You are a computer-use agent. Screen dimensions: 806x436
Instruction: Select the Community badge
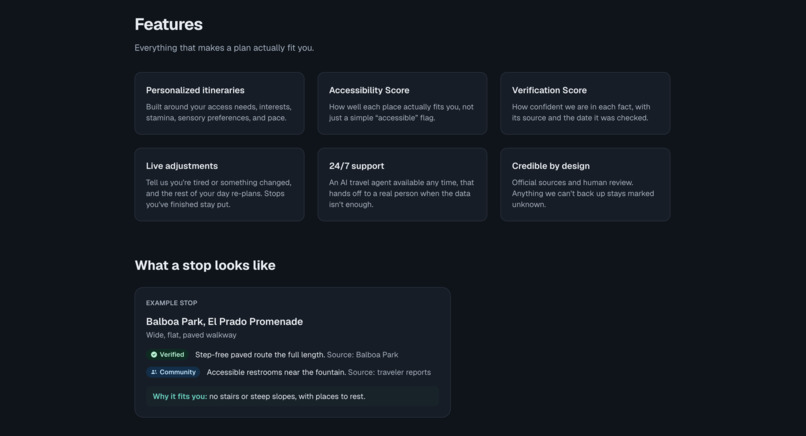[173, 372]
